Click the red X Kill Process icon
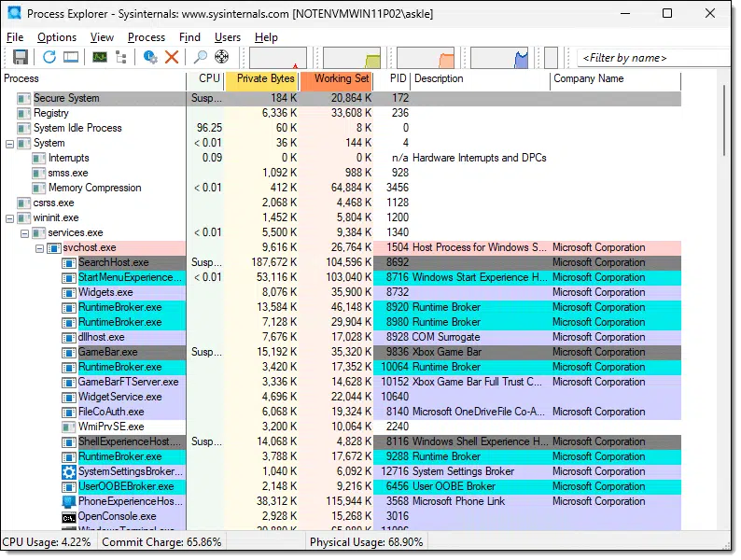The image size is (741, 560). pos(172,57)
